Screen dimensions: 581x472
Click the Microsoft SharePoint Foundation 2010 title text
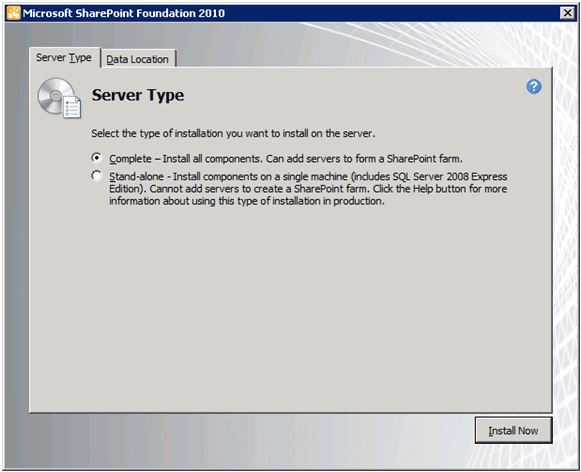124,13
